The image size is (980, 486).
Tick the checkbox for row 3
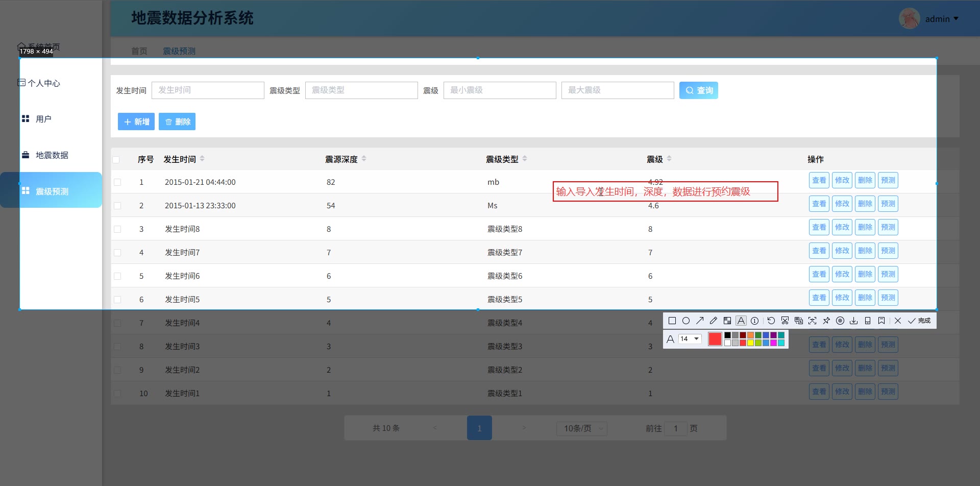click(117, 229)
